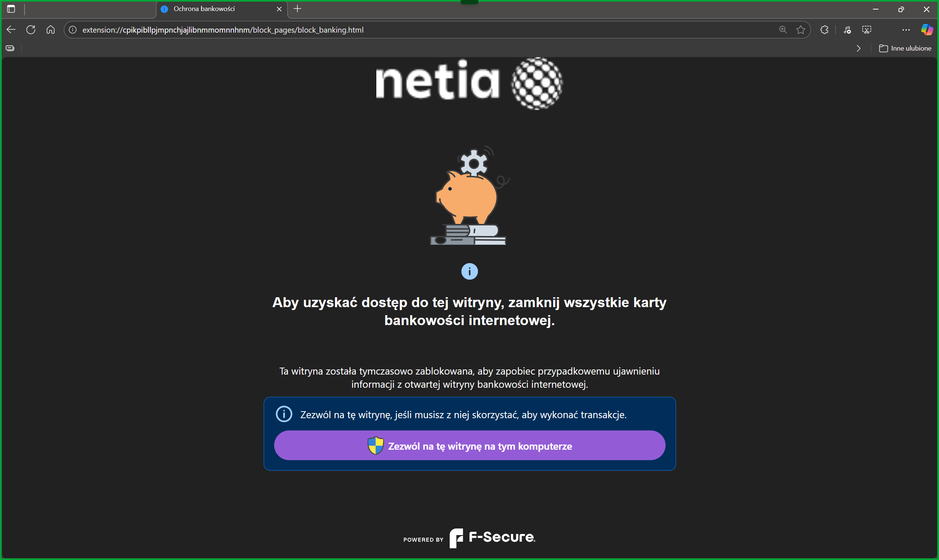Click Zezwól na tę witrynę na tym komputerze

[x=469, y=446]
